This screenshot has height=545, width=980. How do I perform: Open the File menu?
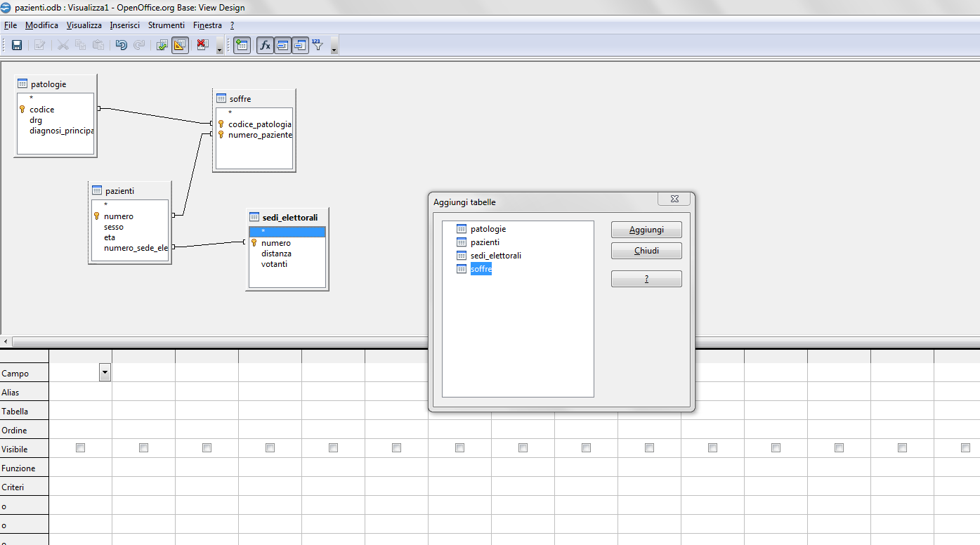point(11,25)
